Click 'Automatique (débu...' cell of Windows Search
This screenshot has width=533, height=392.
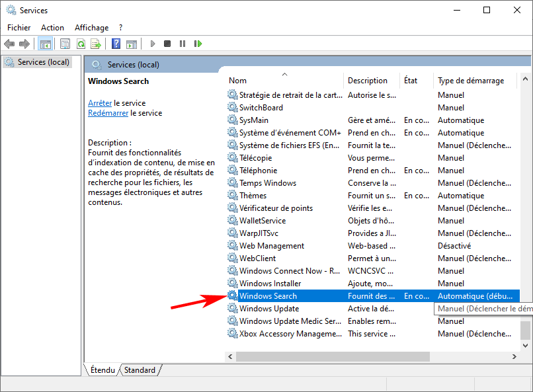point(475,296)
